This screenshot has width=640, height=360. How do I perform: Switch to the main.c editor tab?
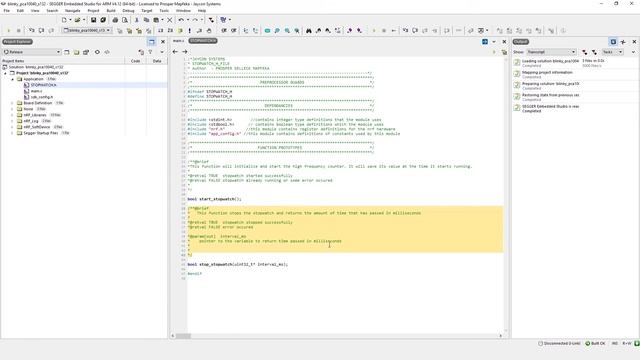[178, 41]
